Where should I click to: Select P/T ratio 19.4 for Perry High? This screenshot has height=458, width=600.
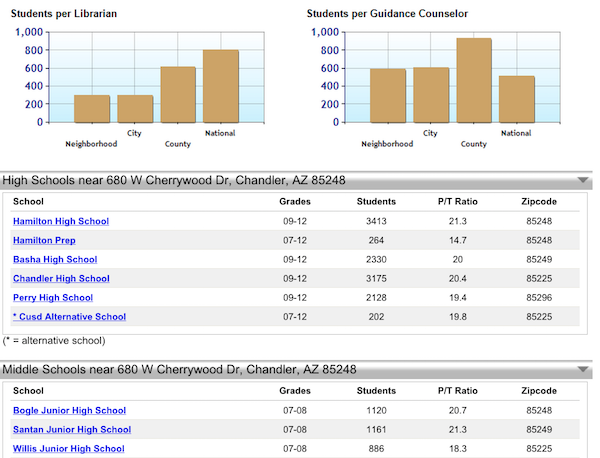(x=458, y=298)
